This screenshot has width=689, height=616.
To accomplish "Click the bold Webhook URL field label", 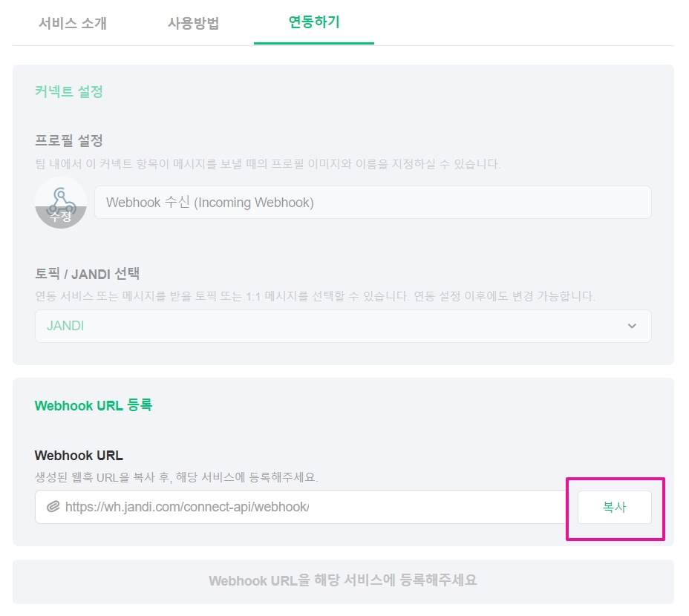I will [x=79, y=455].
